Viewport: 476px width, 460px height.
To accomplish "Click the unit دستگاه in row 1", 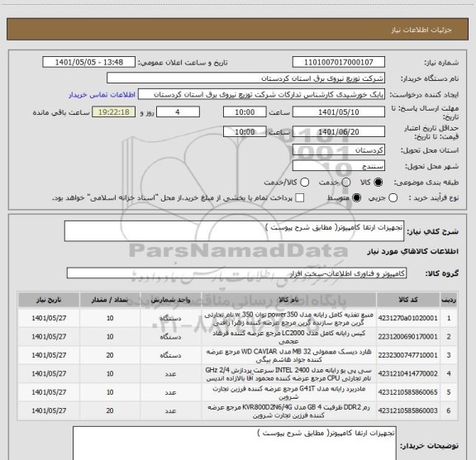I will (170, 318).
